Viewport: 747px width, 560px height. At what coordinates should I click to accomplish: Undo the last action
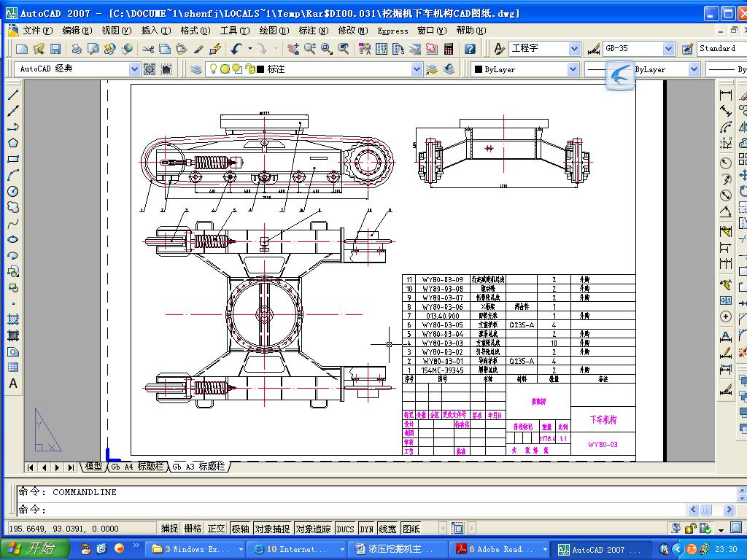(x=237, y=49)
